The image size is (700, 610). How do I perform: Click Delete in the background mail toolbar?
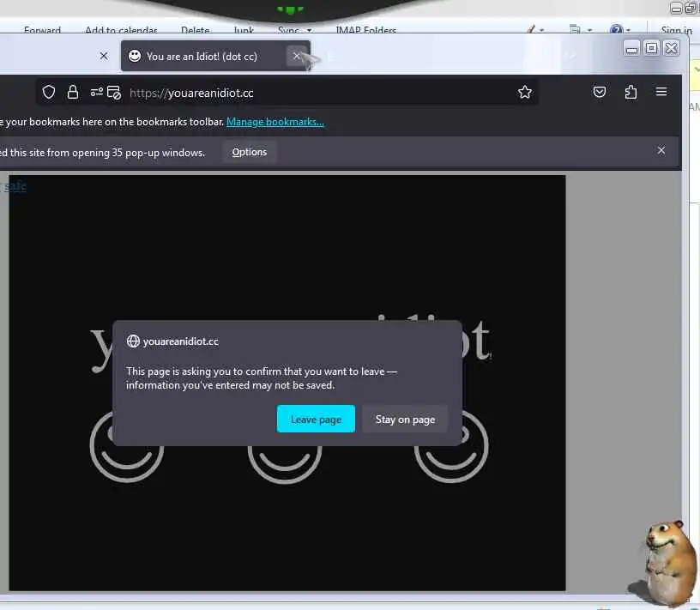pyautogui.click(x=195, y=30)
